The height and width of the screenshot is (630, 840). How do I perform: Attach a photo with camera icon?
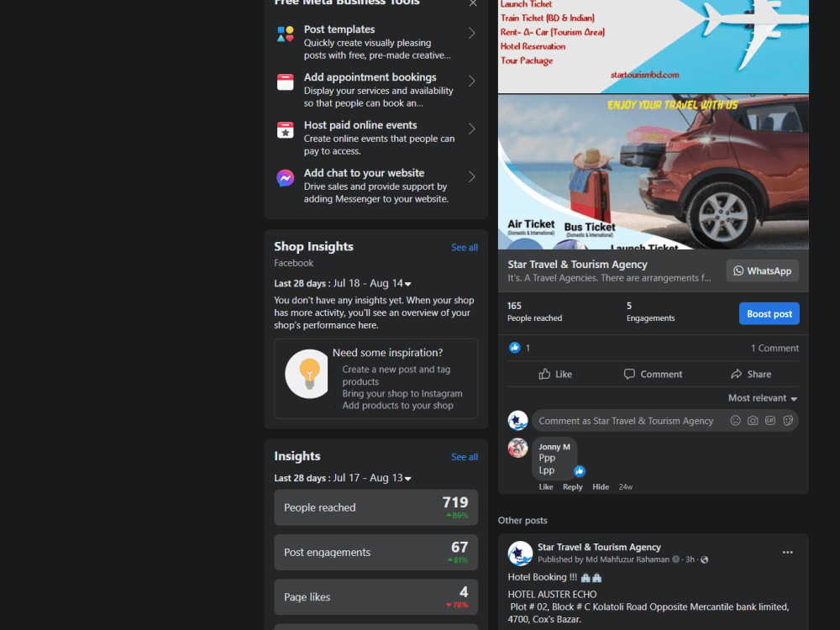tap(753, 421)
